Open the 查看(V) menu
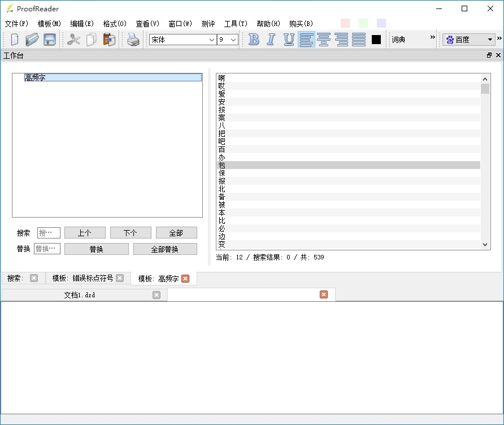 147,24
